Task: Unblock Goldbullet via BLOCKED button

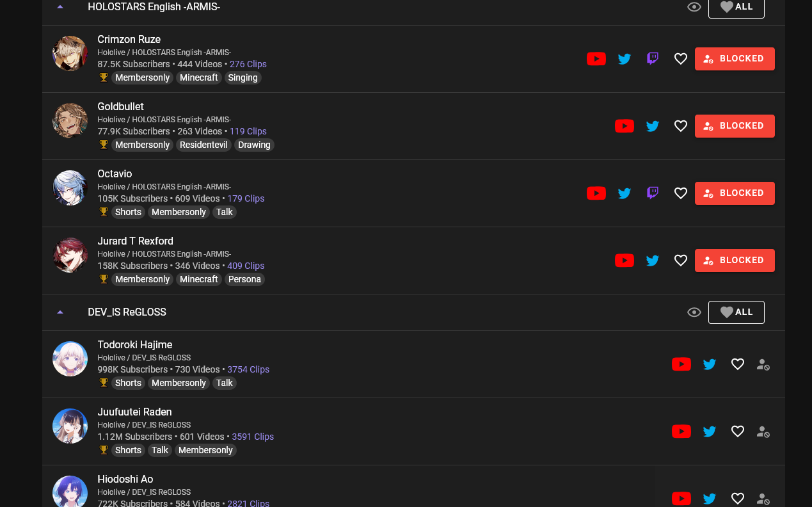Action: pyautogui.click(x=735, y=126)
